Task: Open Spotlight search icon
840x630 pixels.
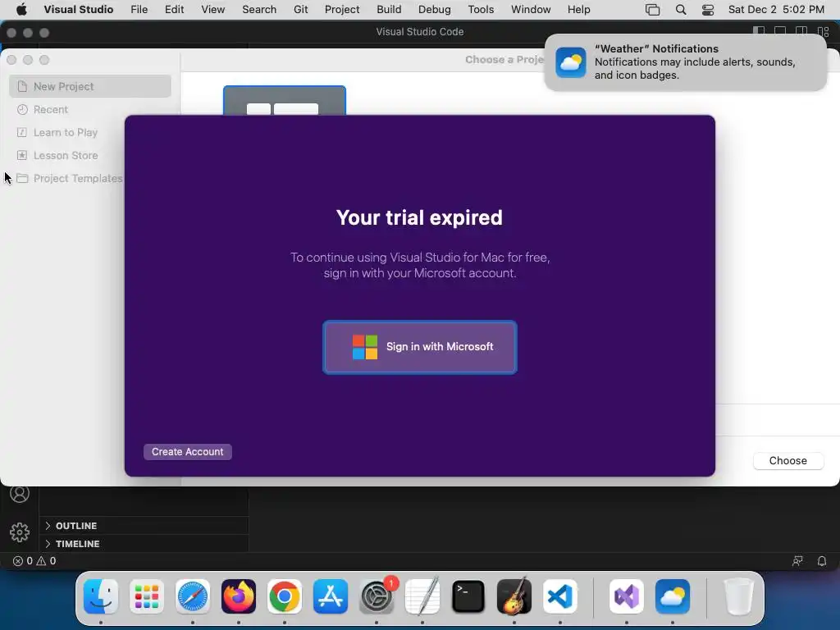Action: point(680,10)
